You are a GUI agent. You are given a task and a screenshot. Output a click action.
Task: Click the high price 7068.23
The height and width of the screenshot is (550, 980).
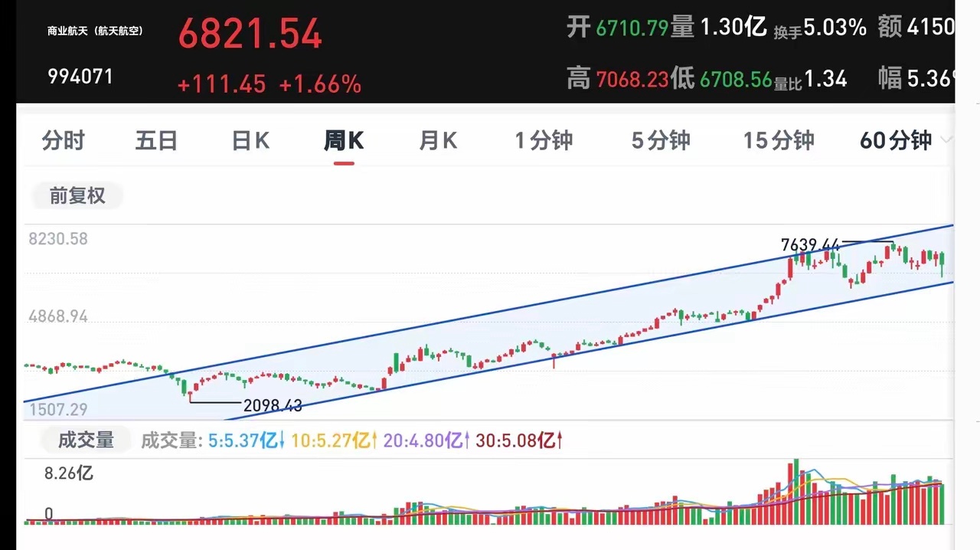pos(632,79)
